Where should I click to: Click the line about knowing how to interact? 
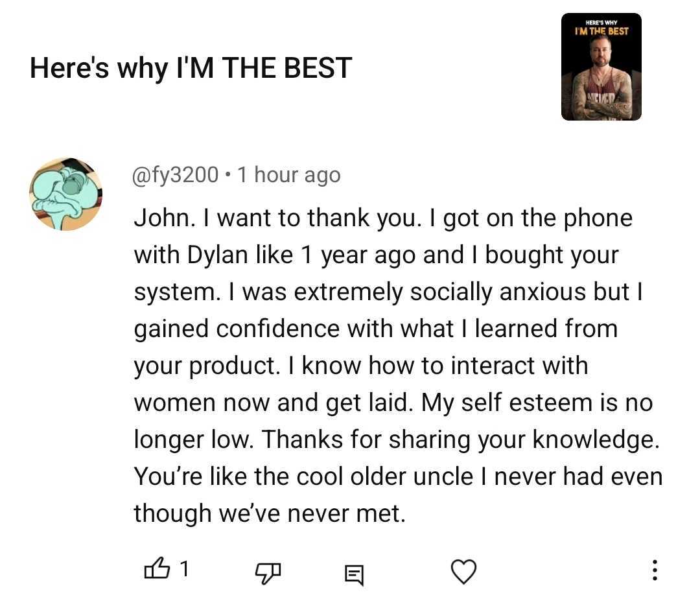coord(361,366)
